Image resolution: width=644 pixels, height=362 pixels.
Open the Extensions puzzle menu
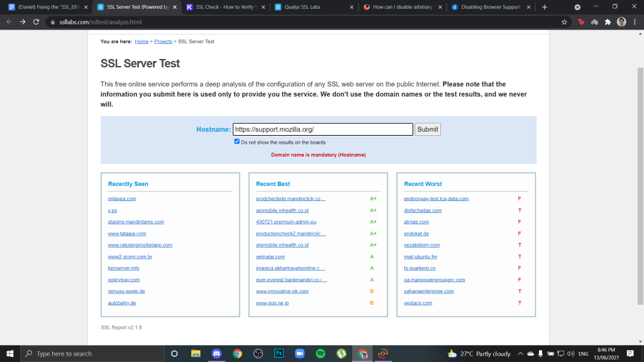tap(608, 22)
